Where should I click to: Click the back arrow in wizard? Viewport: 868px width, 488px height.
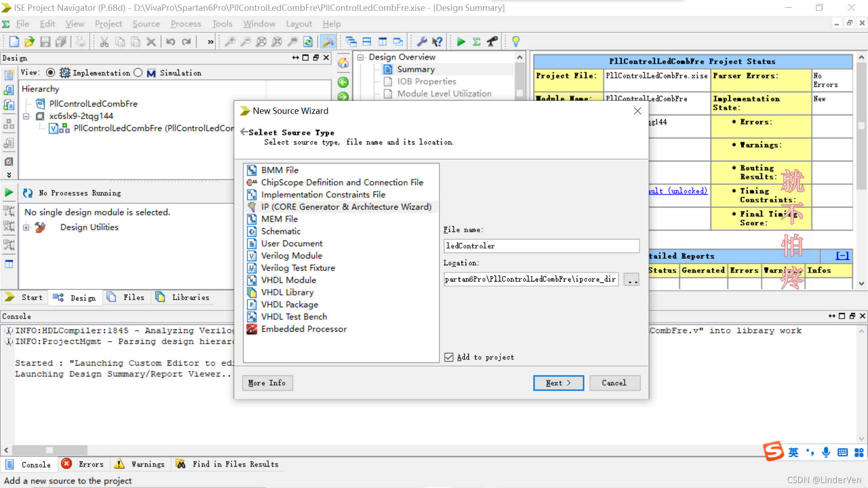244,132
